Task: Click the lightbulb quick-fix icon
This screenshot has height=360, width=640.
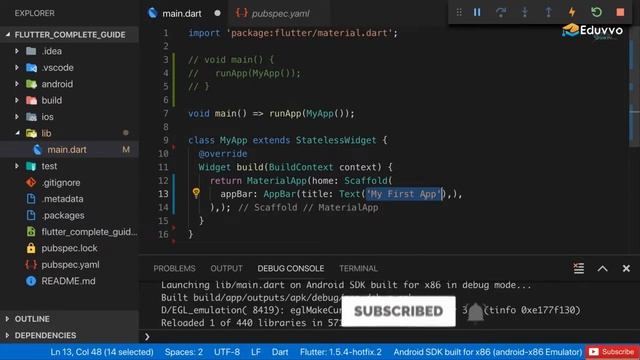Action: point(196,193)
